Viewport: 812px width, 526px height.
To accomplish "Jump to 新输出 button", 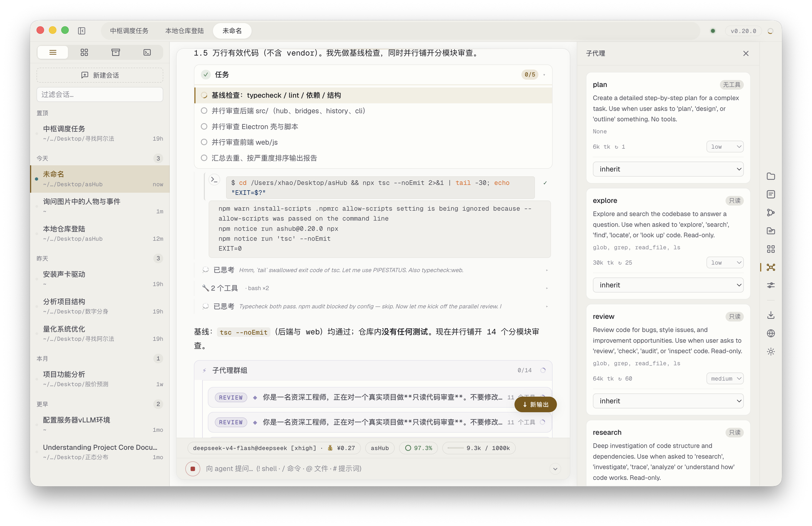I will 535,405.
